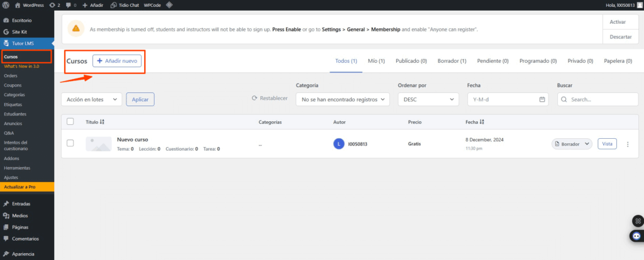Open Orders submenu item
The image size is (644, 260).
10,76
